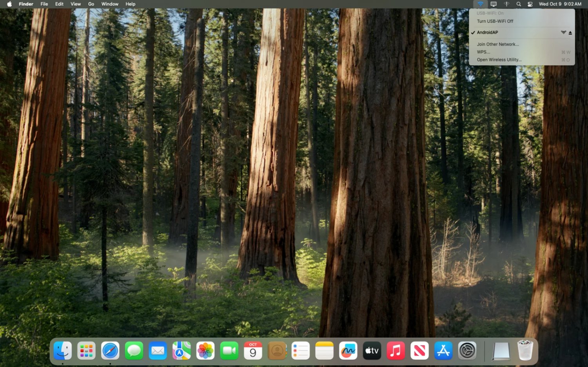Launch FaceTime from the Dock
The image size is (588, 367).
pyautogui.click(x=229, y=350)
